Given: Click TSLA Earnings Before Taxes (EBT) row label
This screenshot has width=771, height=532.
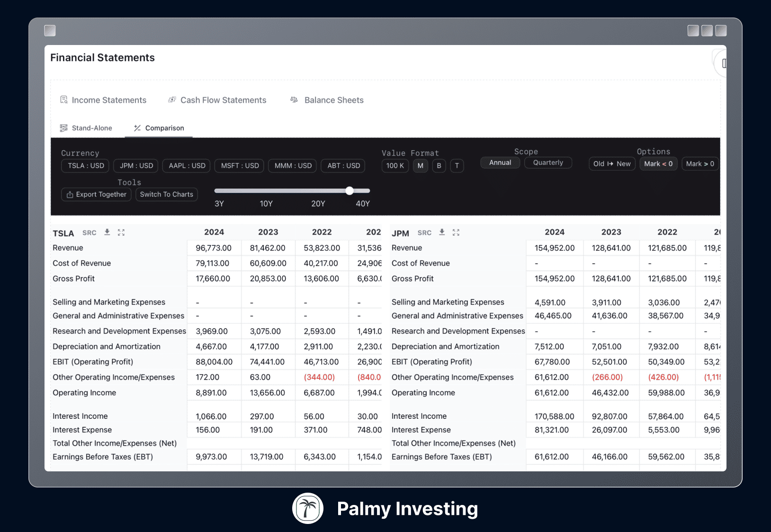Looking at the screenshot, I should [103, 457].
